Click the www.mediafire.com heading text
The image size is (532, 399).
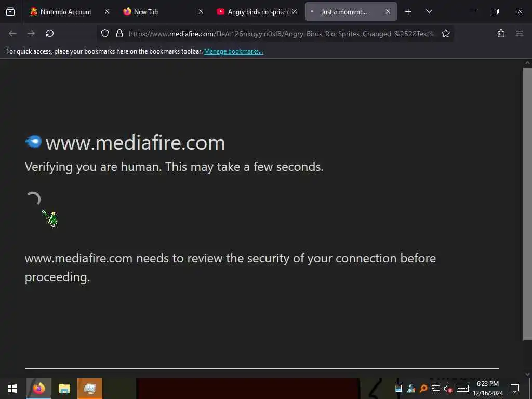click(x=136, y=143)
